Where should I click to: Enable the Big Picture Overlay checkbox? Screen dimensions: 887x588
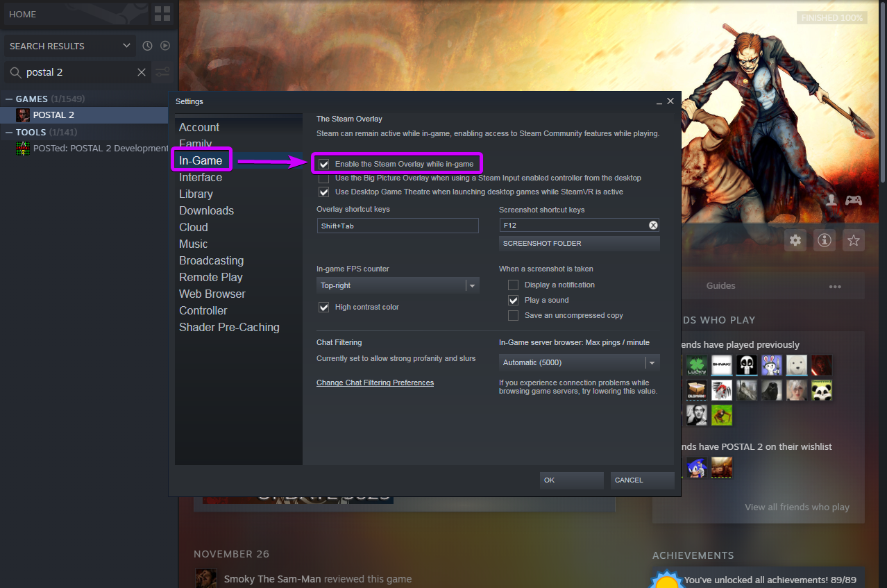(x=323, y=178)
